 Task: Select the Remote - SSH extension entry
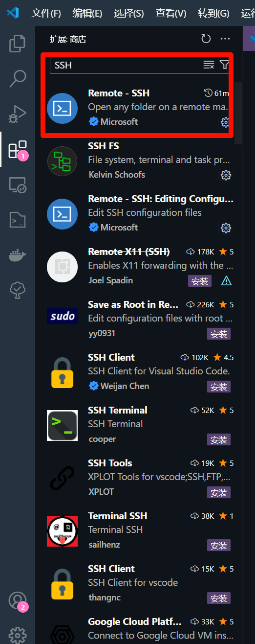coord(136,108)
